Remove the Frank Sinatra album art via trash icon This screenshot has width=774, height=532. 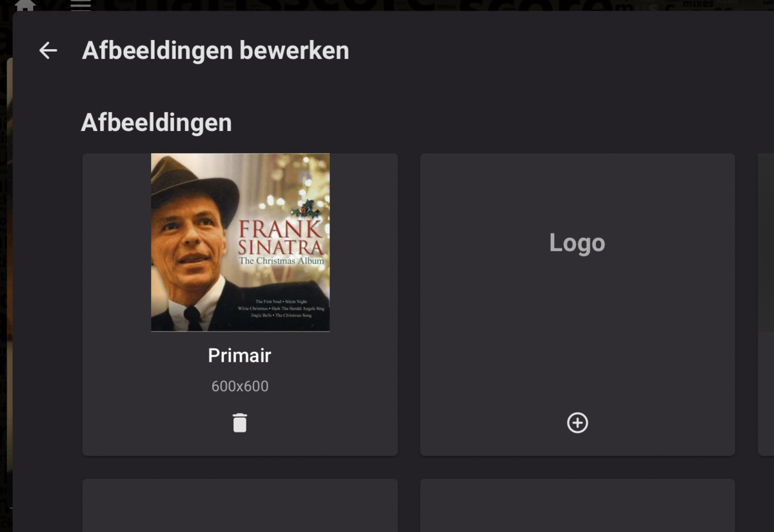point(239,422)
